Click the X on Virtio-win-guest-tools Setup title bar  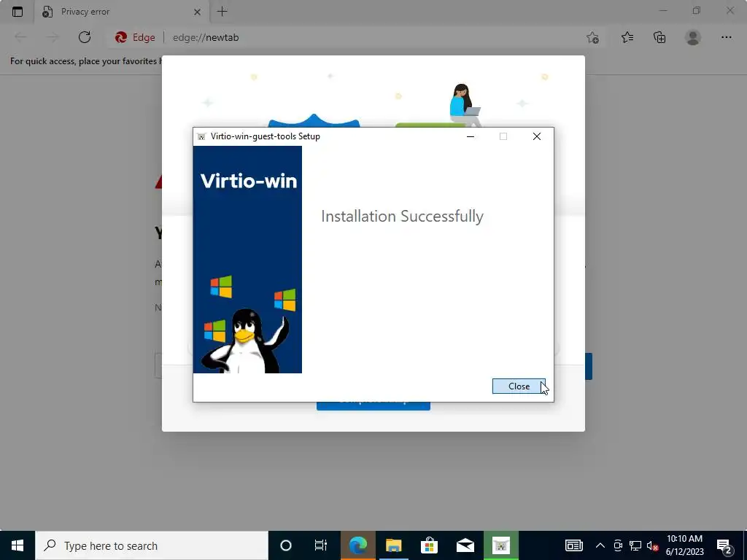(536, 136)
